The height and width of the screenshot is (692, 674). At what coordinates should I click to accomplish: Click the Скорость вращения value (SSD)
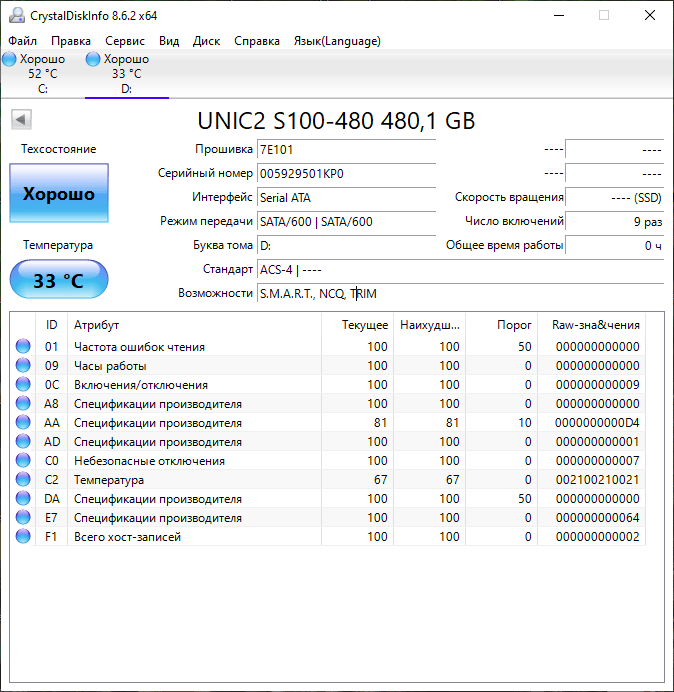coord(614,197)
